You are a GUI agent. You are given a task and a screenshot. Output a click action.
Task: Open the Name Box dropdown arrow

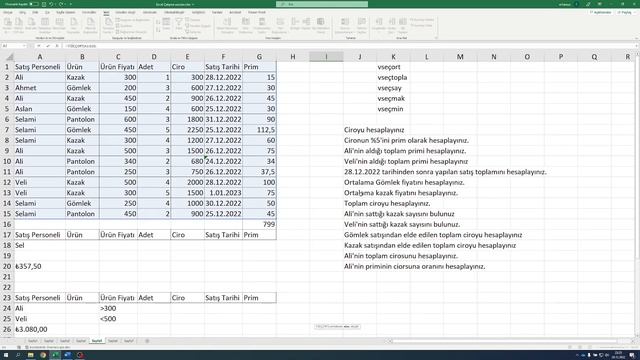[x=24, y=46]
